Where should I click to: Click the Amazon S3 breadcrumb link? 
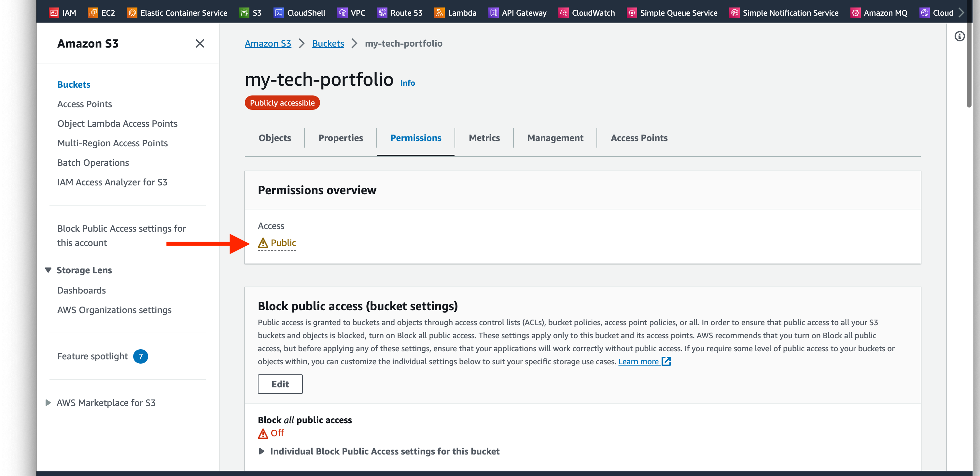268,43
